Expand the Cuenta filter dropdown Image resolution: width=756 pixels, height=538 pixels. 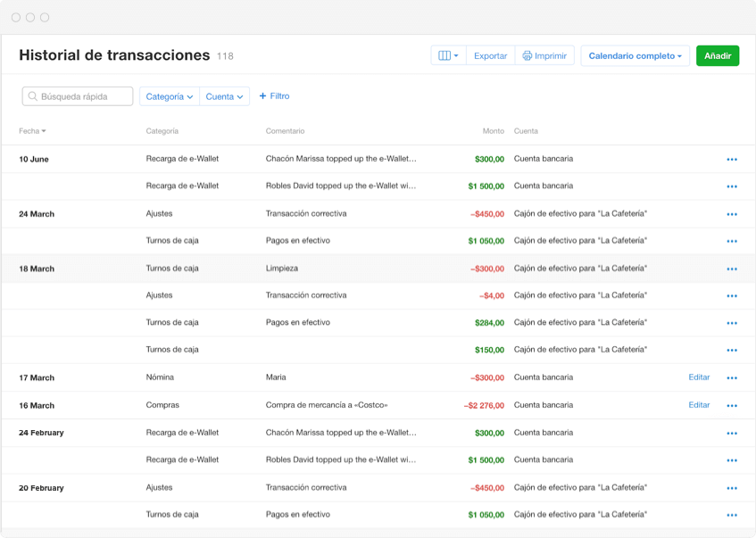tap(224, 96)
